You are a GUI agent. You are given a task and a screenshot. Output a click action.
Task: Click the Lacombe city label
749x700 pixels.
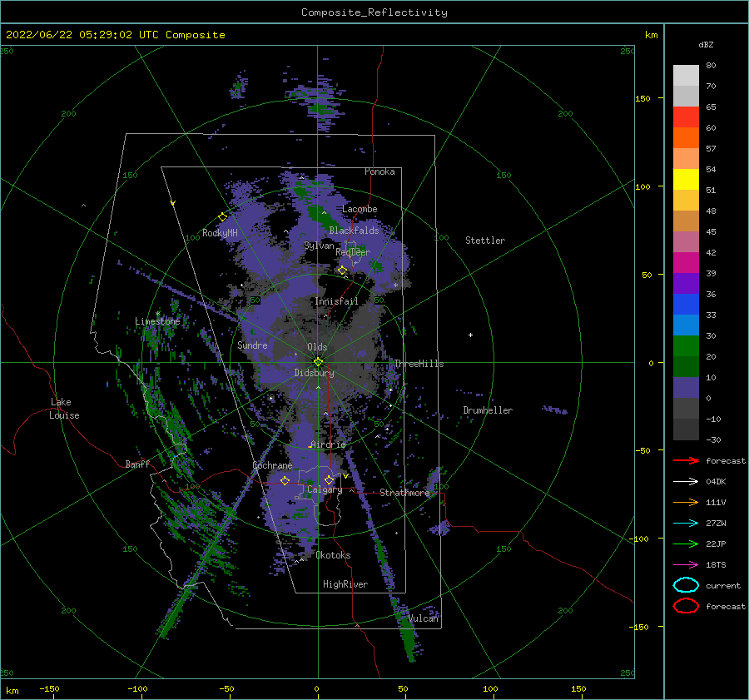(360, 209)
